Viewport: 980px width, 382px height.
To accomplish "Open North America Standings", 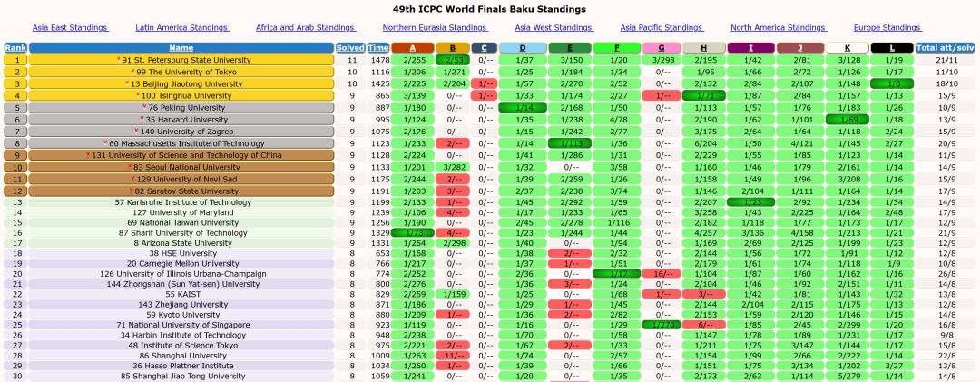I will pos(778,28).
